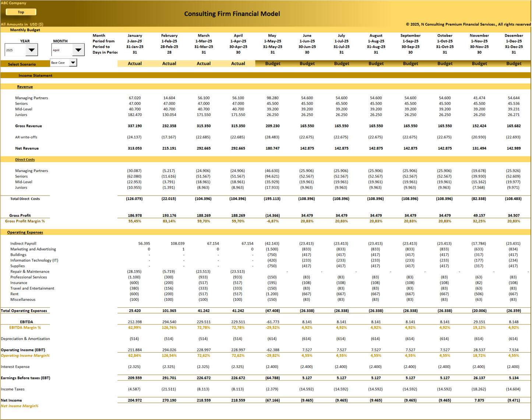Click the Operating Income (EBIT) row label

(23, 350)
